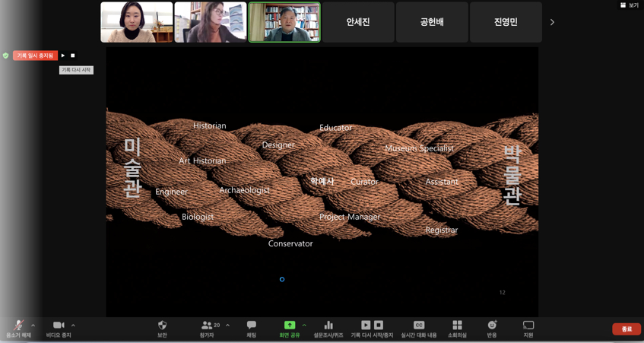
Task: Open the View (보기) menu at top right
Action: point(629,5)
